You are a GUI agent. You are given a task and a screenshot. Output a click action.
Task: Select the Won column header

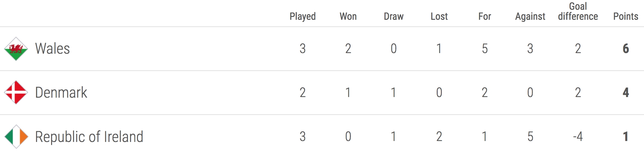coord(348,16)
